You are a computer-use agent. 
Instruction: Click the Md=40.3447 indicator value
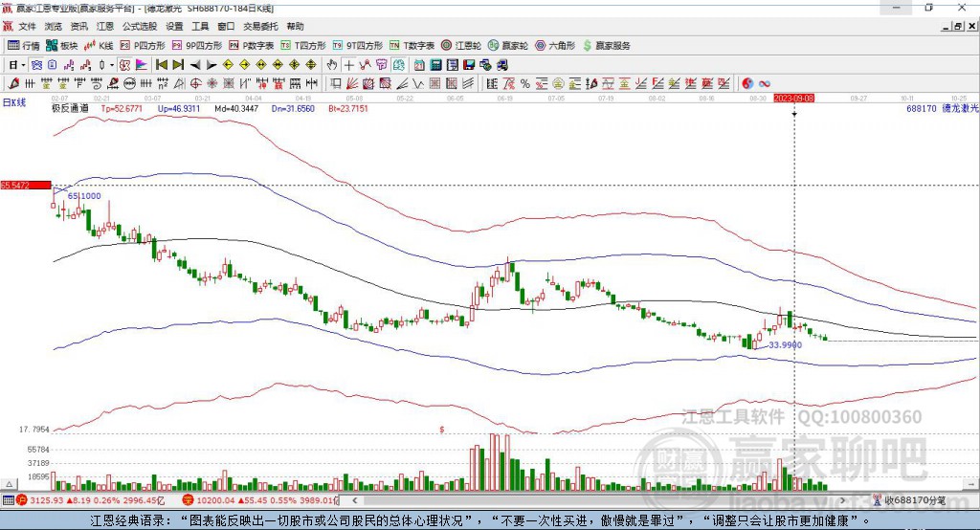pos(236,108)
